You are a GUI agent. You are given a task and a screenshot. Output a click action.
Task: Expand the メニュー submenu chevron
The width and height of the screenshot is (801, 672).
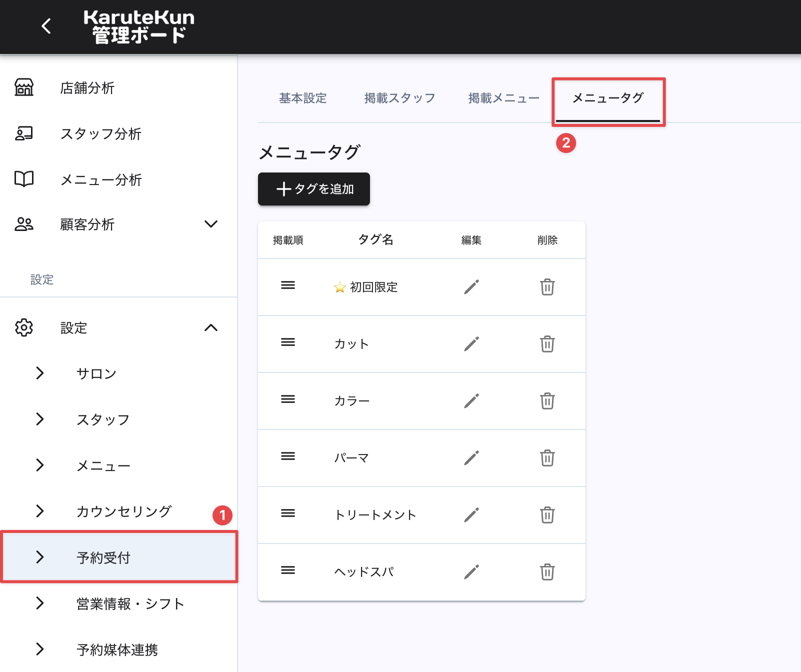click(40, 465)
